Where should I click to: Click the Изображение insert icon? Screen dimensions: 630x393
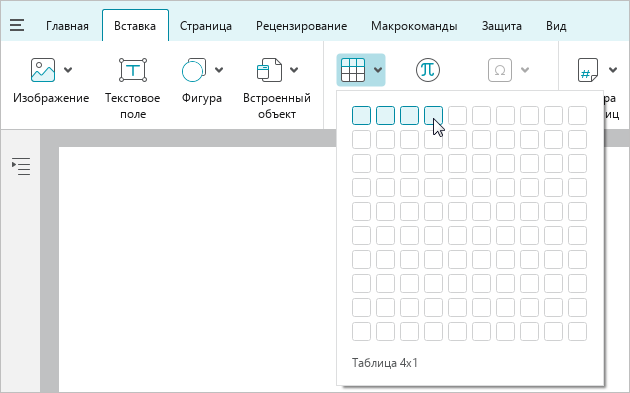(x=43, y=70)
